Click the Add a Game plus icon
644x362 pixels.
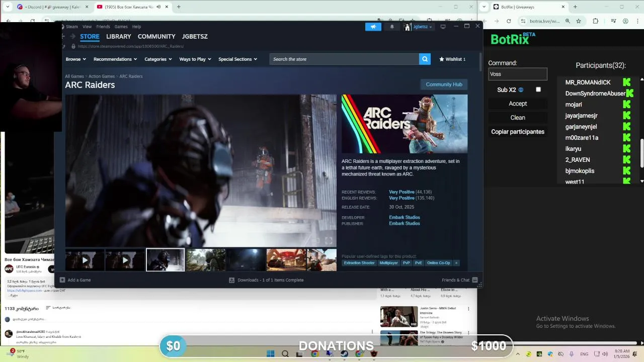pyautogui.click(x=62, y=280)
